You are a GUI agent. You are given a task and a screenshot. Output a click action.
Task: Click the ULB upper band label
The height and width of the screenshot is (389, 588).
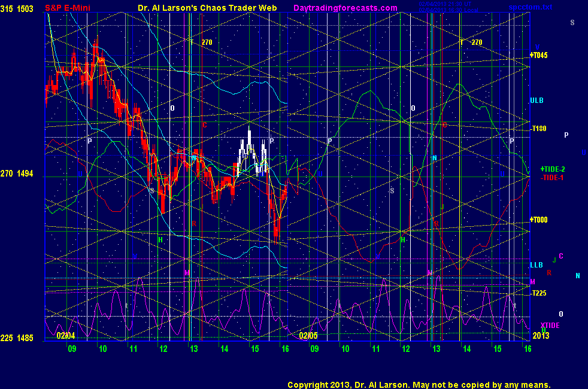click(x=537, y=101)
